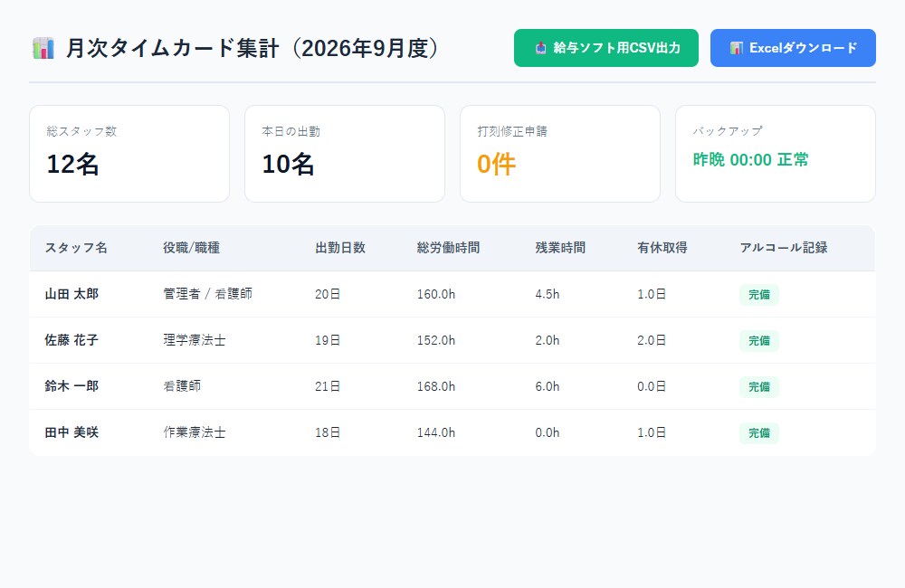Export CSV for payroll software
This screenshot has height=588, width=905.
click(606, 48)
